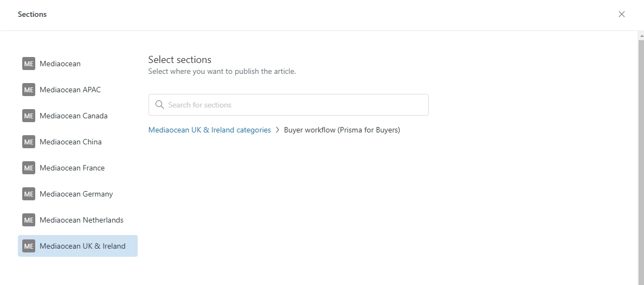Viewport: 644px width, 285px height.
Task: Click the Buyer workflow (Prisma for Buyers) breadcrumb
Action: click(x=342, y=130)
